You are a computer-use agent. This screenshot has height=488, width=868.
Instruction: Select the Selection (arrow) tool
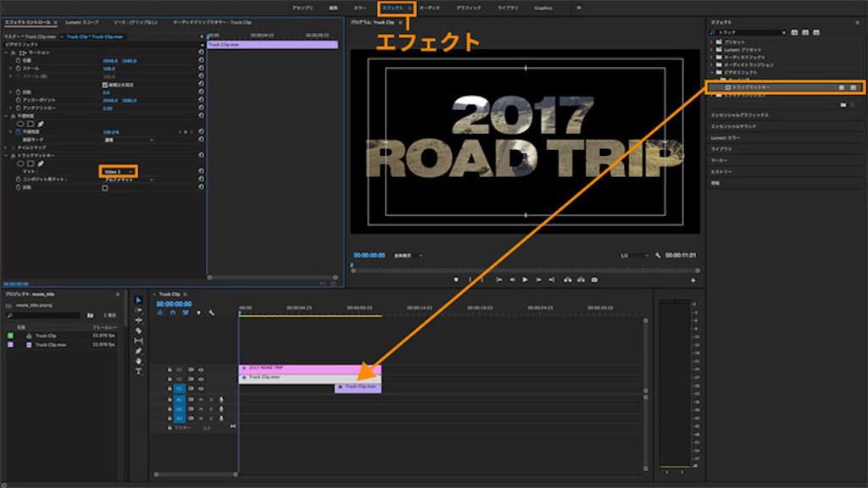(x=138, y=300)
